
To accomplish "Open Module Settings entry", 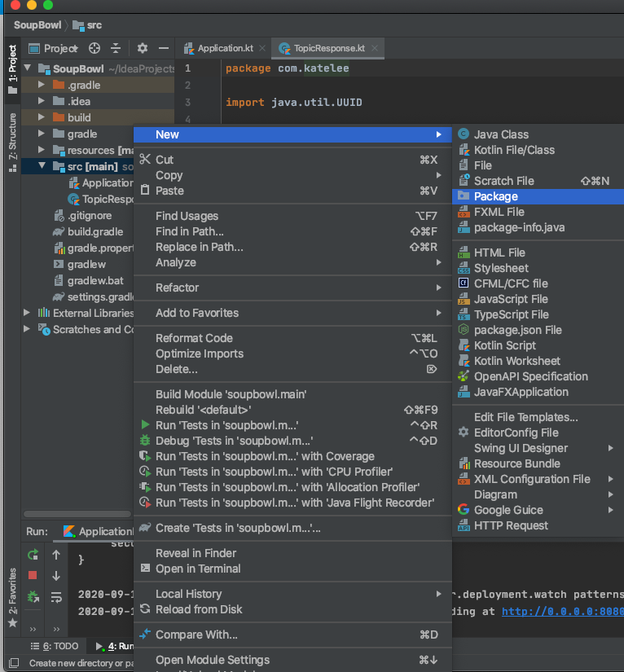I will tap(292, 660).
